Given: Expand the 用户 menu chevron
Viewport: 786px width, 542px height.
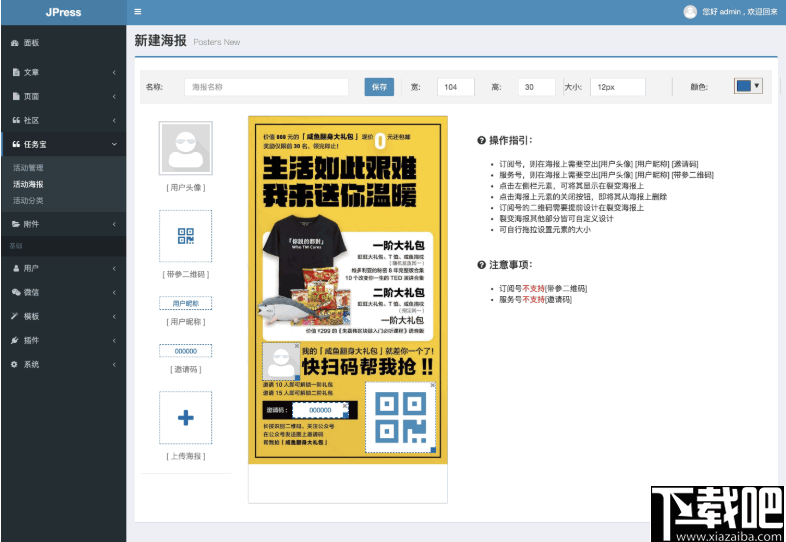Looking at the screenshot, I should 114,268.
